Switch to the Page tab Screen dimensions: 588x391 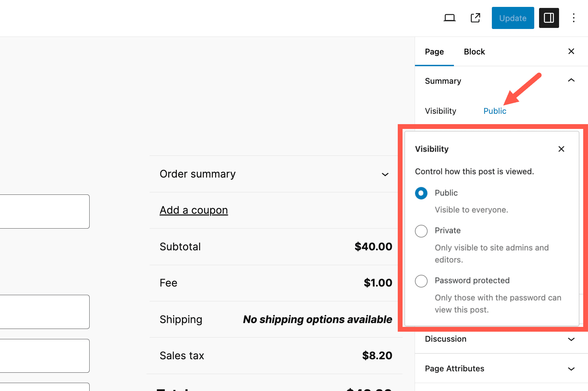point(434,52)
